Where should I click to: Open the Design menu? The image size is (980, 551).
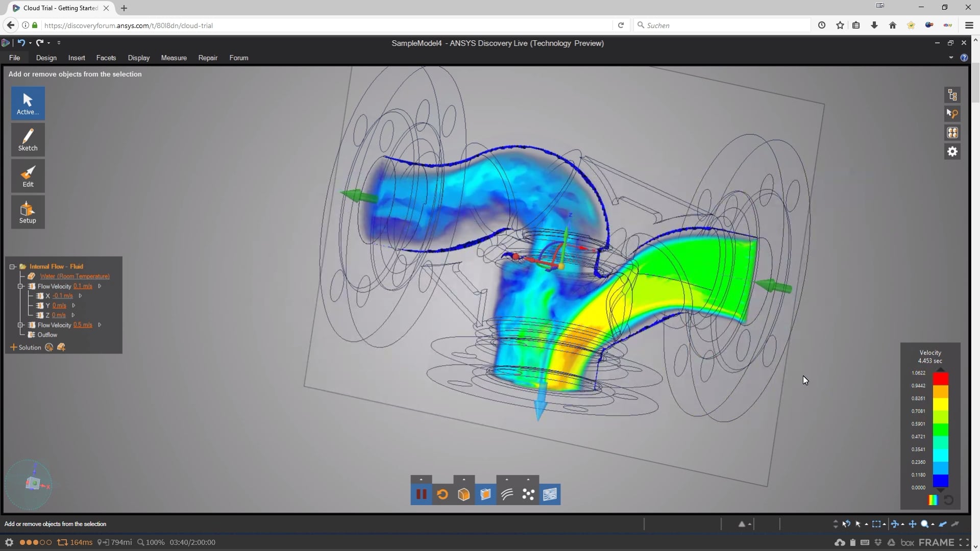(46, 58)
